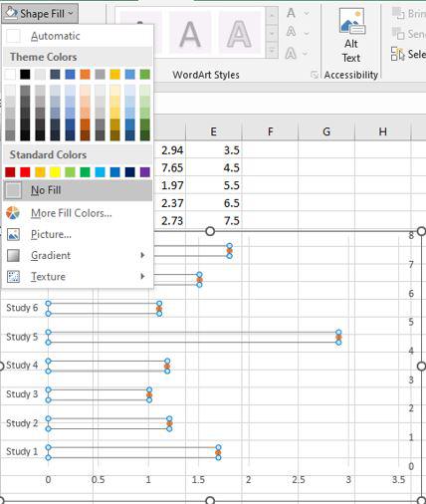This screenshot has width=426, height=504.
Task: Select column F header
Action: (270, 131)
